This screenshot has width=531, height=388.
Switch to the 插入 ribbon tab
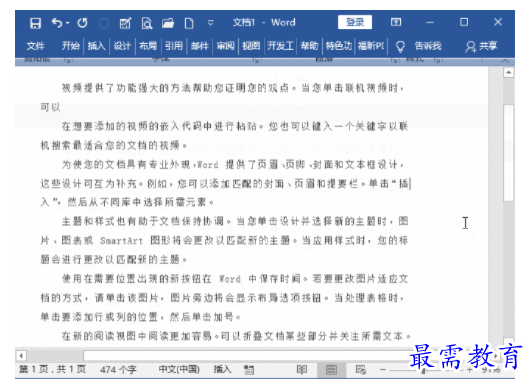[x=97, y=46]
